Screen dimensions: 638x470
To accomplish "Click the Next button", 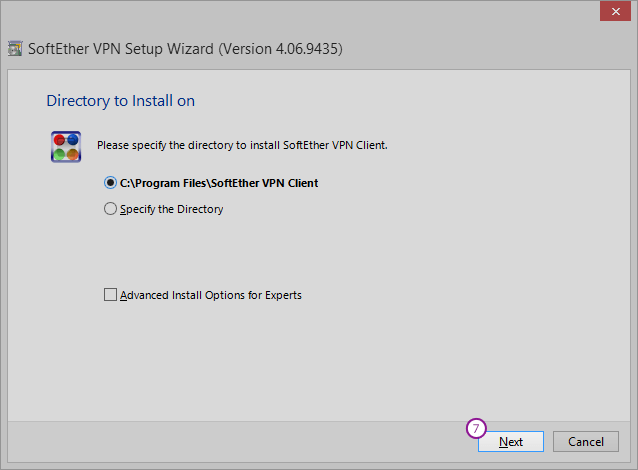I will coord(511,442).
